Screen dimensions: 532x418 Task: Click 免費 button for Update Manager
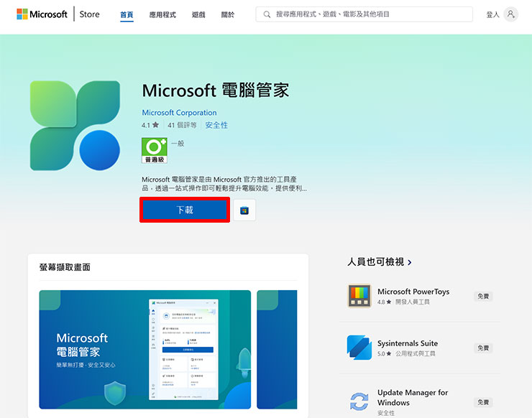[483, 402]
